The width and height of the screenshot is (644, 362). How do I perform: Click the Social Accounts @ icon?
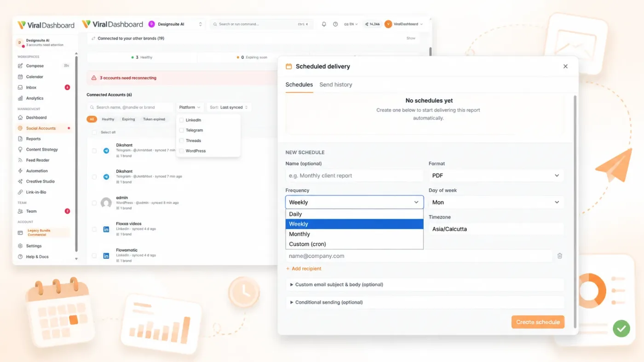pyautogui.click(x=20, y=128)
